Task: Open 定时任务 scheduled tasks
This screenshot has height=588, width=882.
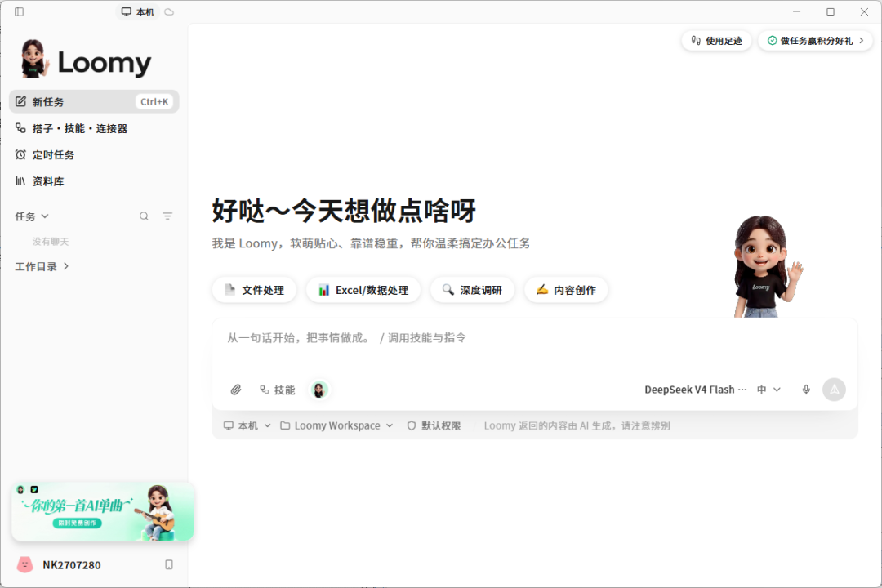Action: coord(94,154)
